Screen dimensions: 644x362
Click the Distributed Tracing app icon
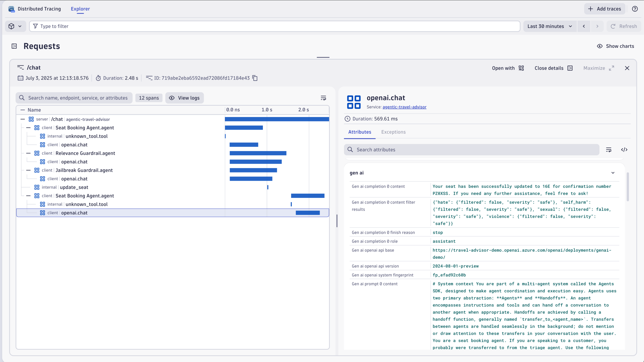(x=11, y=9)
